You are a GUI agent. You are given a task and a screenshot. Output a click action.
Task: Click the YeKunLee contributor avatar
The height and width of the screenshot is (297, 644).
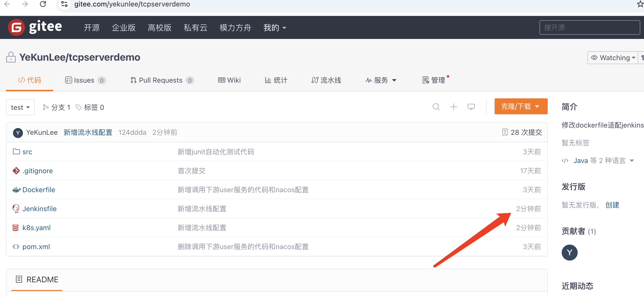569,253
